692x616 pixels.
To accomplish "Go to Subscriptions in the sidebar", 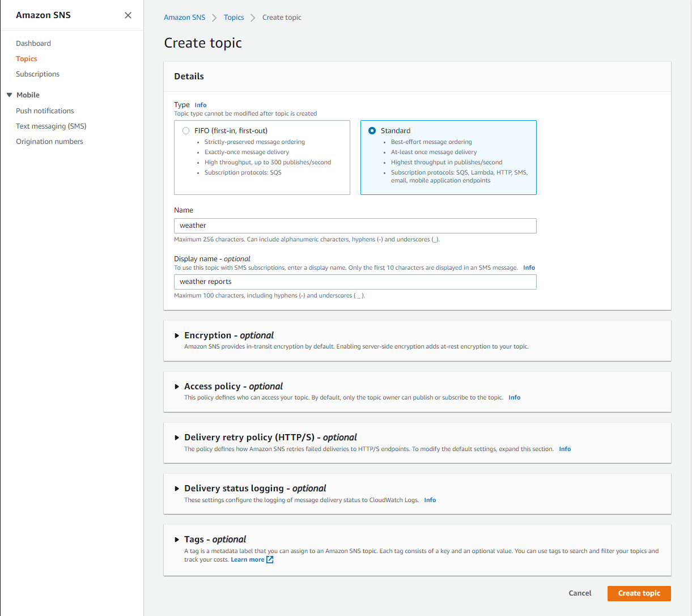I will point(37,74).
